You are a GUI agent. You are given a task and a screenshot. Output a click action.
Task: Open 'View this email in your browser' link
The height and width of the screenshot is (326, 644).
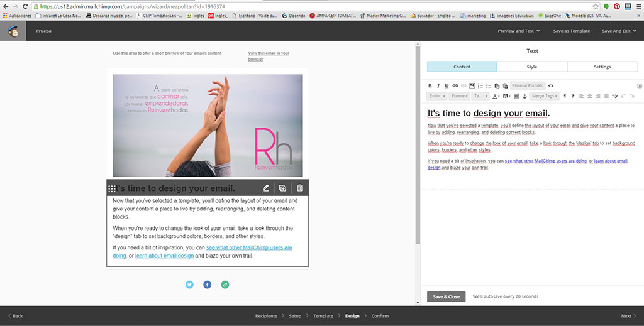point(269,56)
